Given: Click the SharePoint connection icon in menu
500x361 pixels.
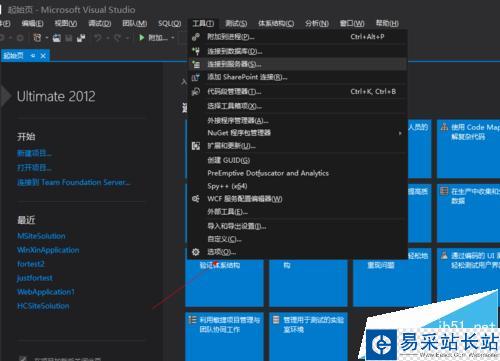Looking at the screenshot, I should pyautogui.click(x=196, y=77).
